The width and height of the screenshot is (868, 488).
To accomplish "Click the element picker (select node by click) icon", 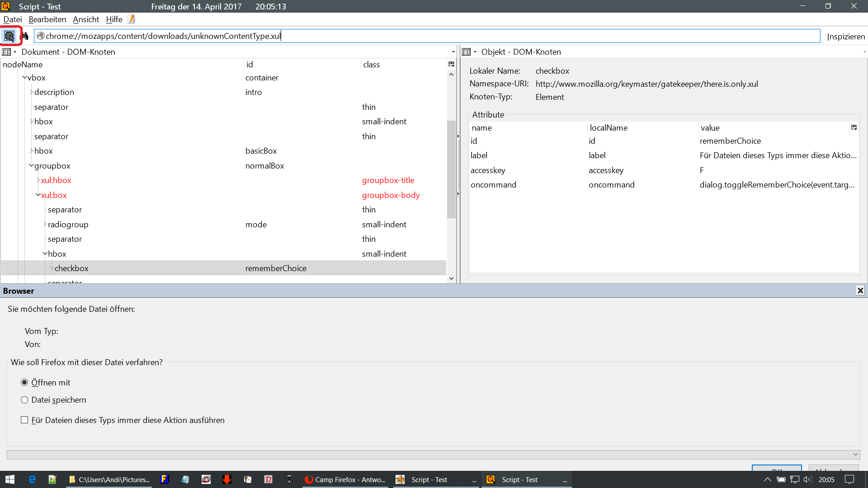I will (x=9, y=36).
